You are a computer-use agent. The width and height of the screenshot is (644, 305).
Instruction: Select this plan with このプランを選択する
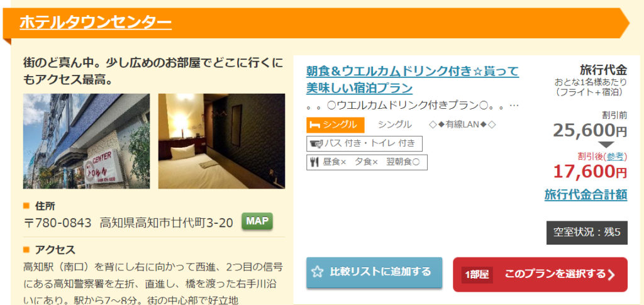click(540, 274)
